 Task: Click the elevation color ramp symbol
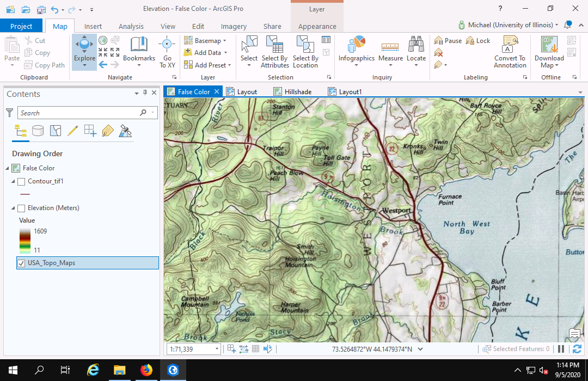24,241
